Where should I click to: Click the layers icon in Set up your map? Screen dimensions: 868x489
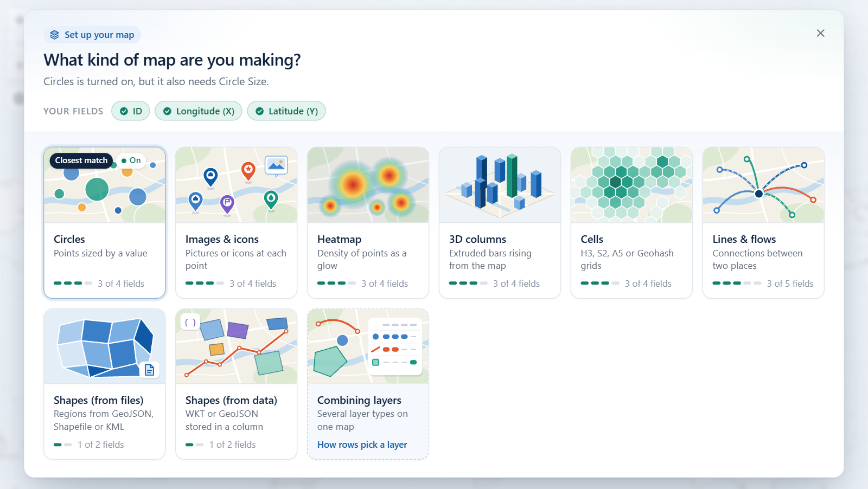(54, 35)
